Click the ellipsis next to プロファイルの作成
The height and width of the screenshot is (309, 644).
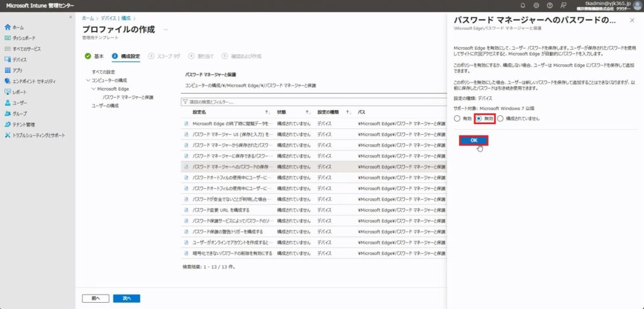click(x=166, y=30)
